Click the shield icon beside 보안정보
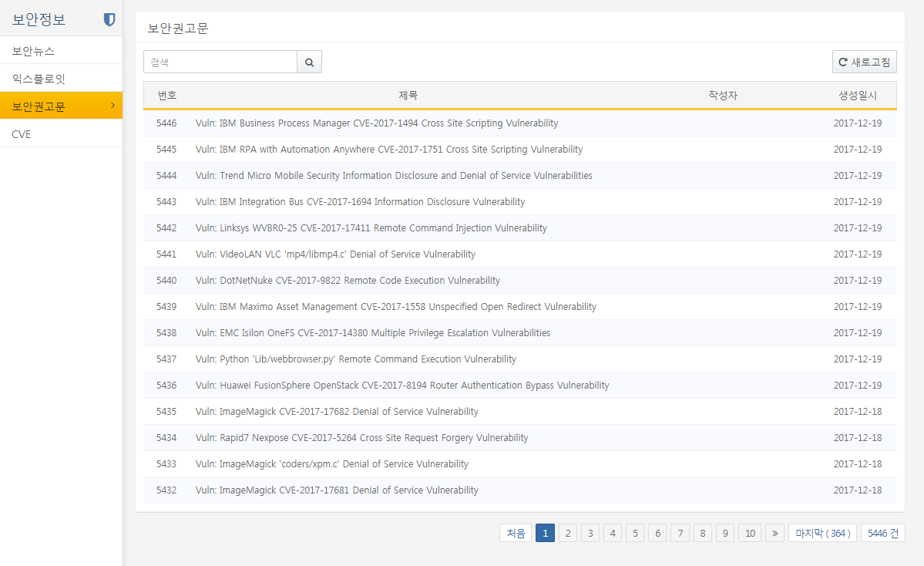Screen dimensions: 924x566 (109, 19)
